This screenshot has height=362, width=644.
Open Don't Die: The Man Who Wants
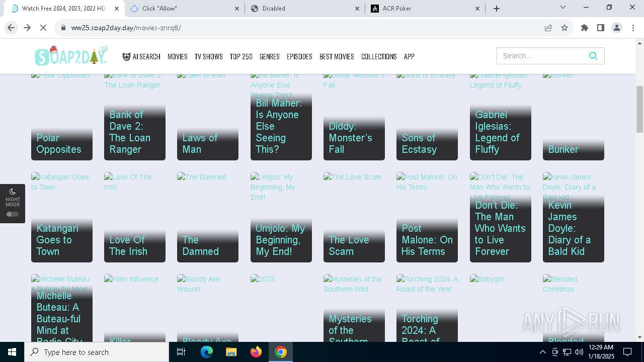501,217
